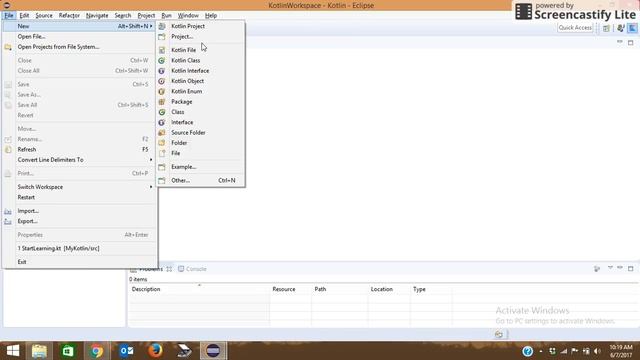
Task: Open File Explorer from taskbar
Action: (39, 351)
